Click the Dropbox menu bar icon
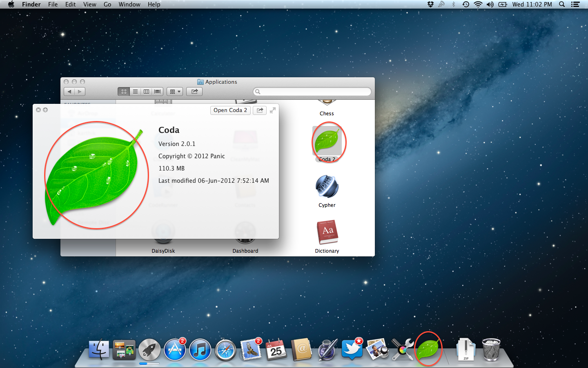The height and width of the screenshot is (368, 588). pyautogui.click(x=430, y=4)
